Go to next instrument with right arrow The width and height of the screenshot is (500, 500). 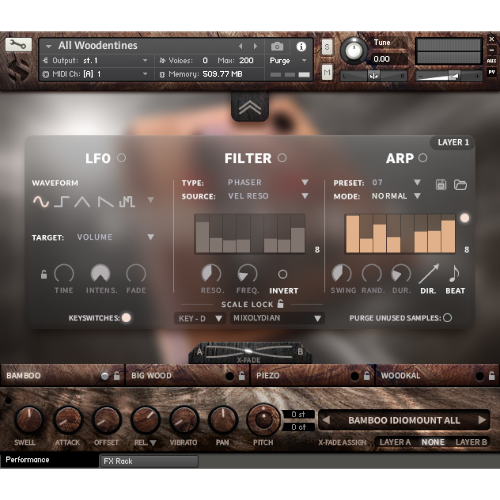(x=255, y=46)
